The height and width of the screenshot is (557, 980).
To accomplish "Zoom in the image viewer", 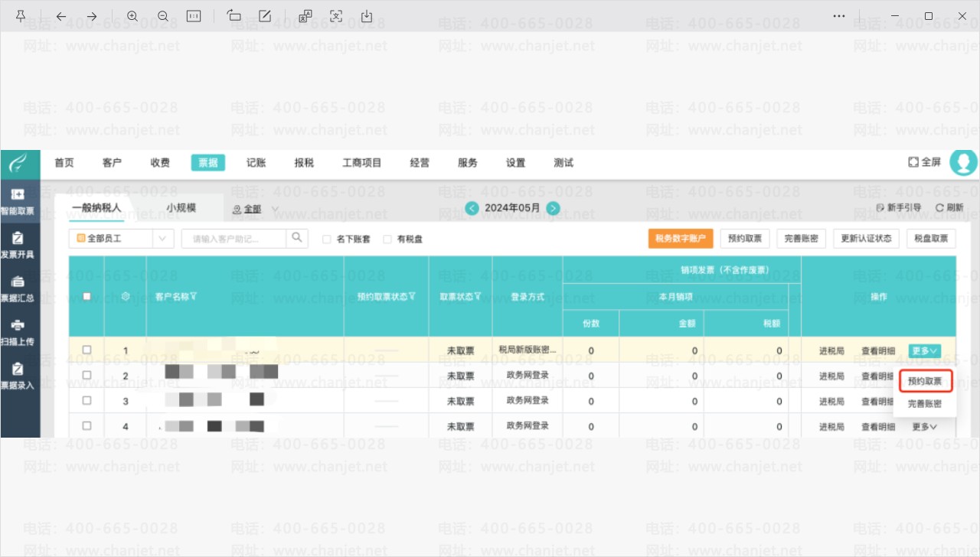I will (132, 16).
